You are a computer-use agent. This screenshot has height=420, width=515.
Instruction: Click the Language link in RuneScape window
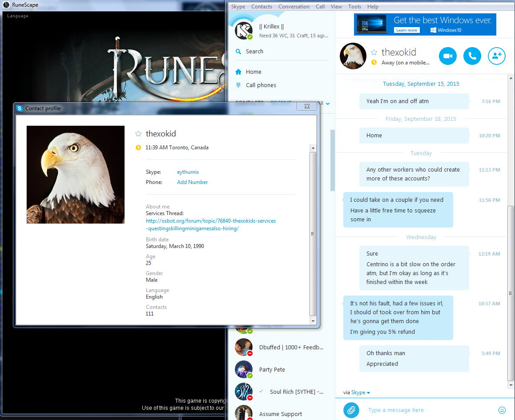coord(18,16)
